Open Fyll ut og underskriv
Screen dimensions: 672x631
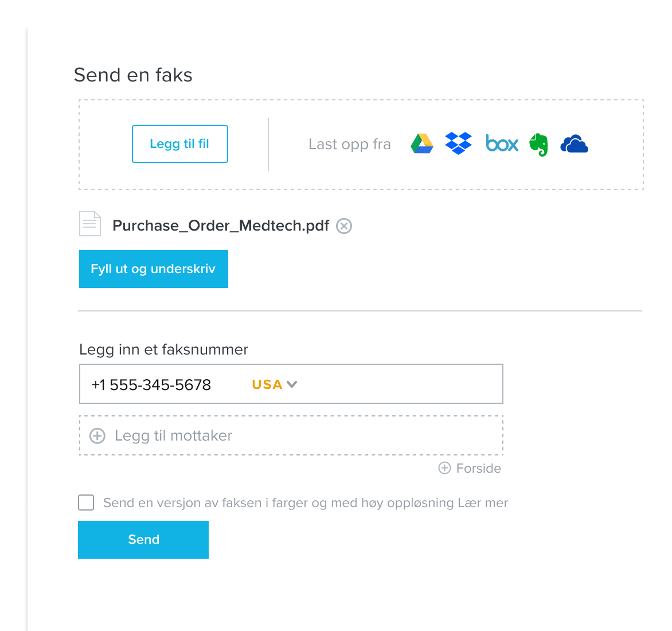(154, 269)
